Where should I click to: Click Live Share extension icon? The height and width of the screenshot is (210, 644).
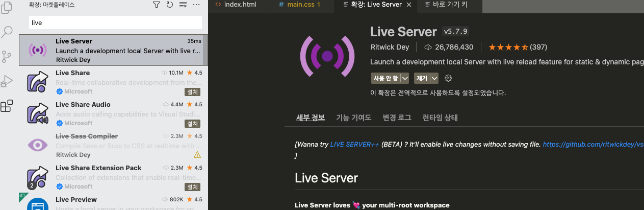click(38, 82)
